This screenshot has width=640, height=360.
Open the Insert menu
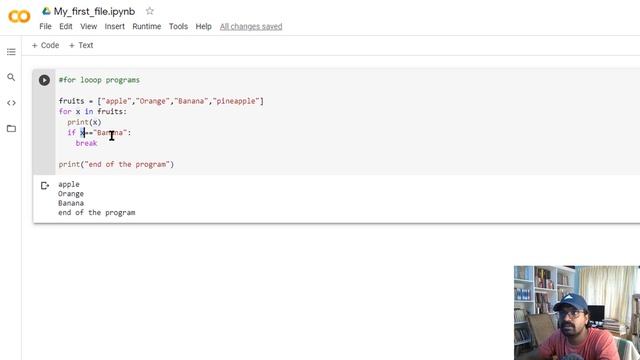(x=115, y=27)
